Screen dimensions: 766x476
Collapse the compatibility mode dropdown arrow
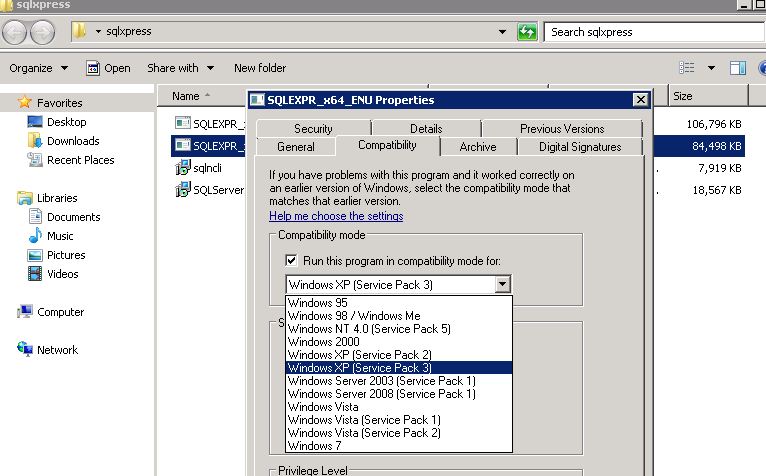[x=502, y=284]
